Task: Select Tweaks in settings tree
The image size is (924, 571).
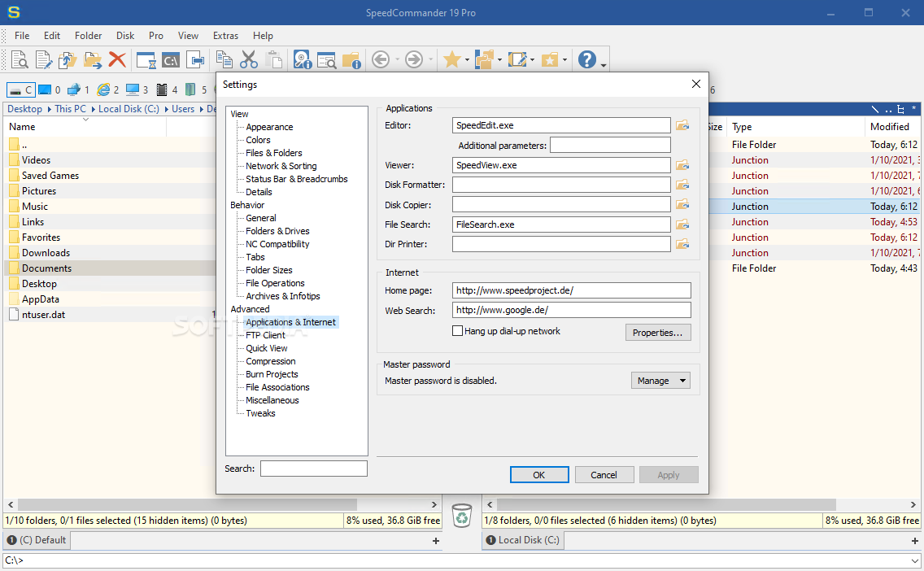Action: click(260, 414)
